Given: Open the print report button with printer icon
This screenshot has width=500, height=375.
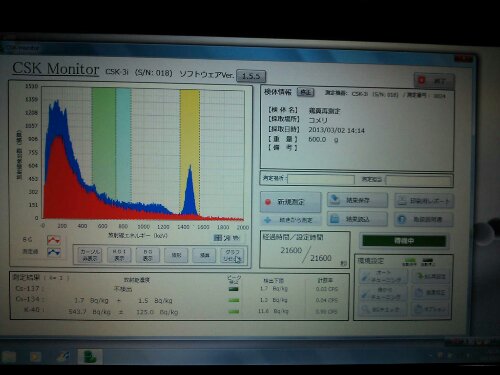Looking at the screenshot, I should pyautogui.click(x=424, y=201).
